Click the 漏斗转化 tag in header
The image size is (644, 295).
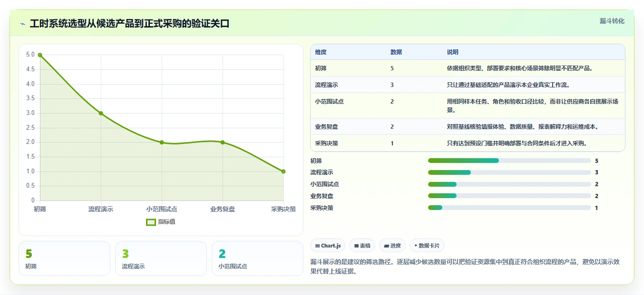pos(612,21)
